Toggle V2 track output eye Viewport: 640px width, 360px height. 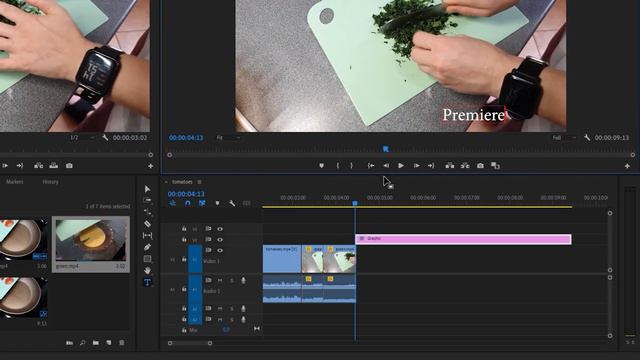tap(220, 240)
